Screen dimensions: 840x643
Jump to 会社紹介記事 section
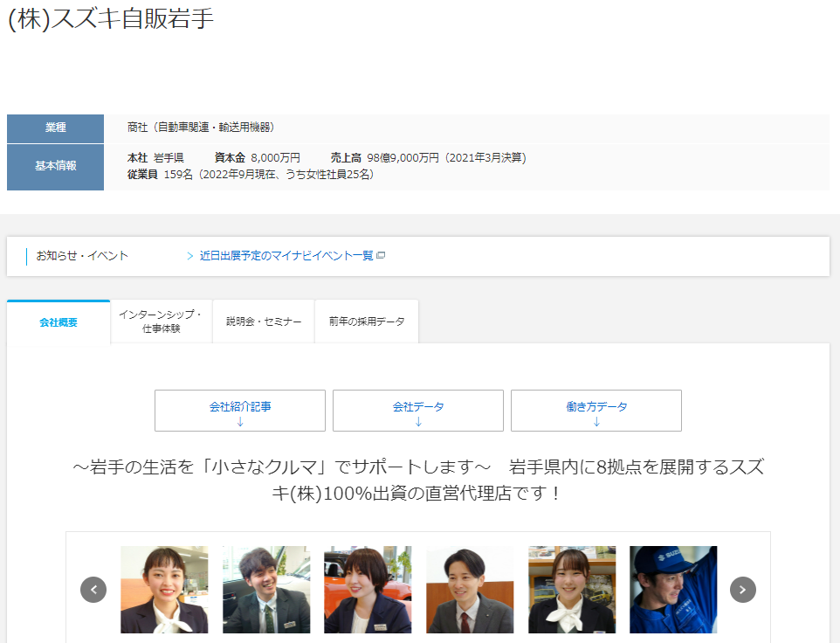tap(240, 411)
